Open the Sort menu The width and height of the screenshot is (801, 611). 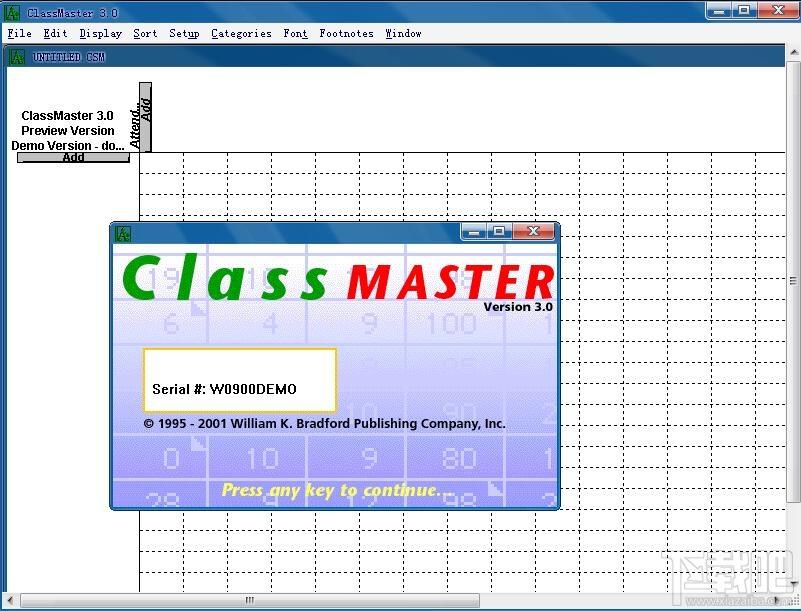click(x=145, y=34)
